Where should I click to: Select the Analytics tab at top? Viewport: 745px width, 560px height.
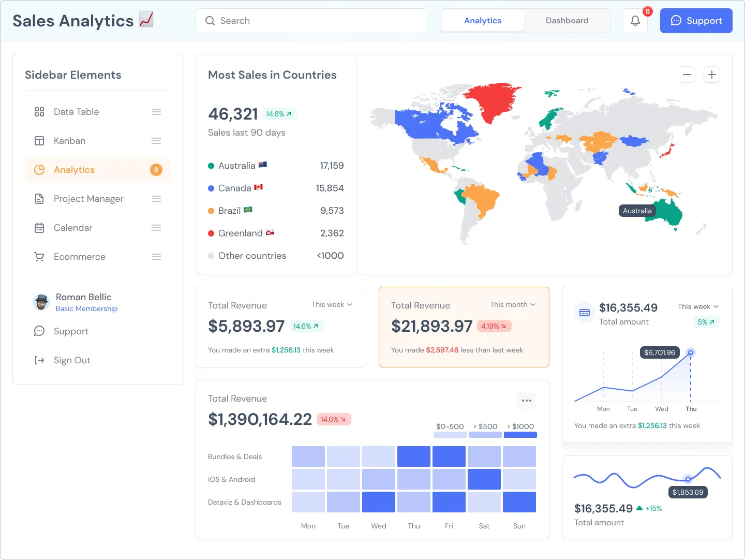482,20
